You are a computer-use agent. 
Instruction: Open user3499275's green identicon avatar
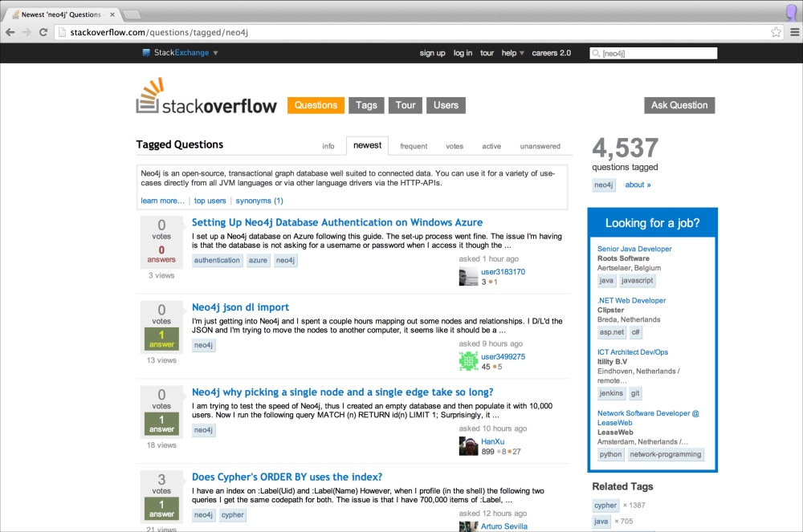coord(468,362)
